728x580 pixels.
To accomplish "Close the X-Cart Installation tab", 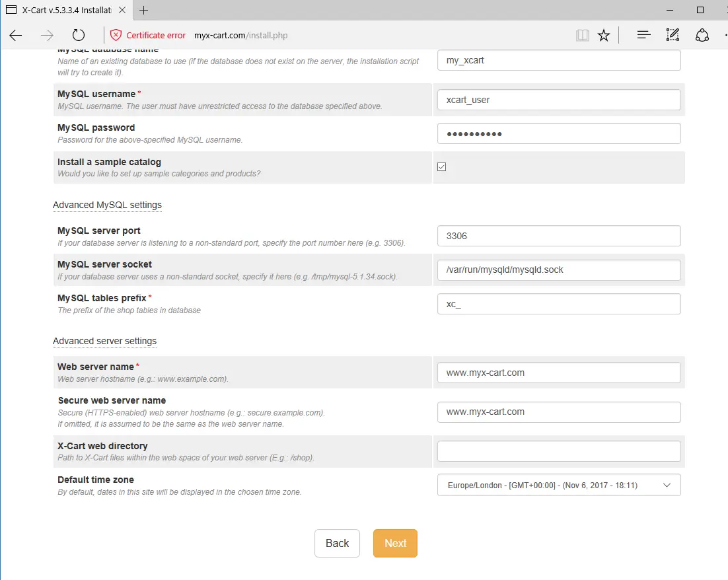I will click(122, 10).
